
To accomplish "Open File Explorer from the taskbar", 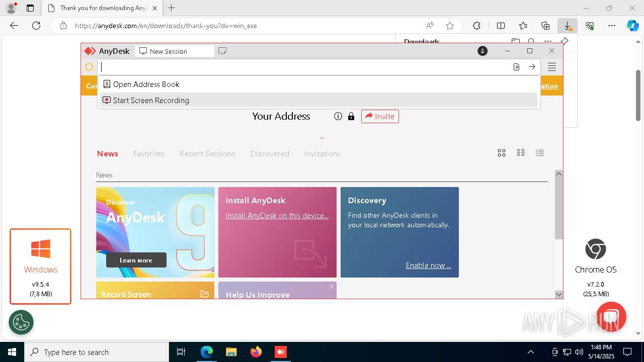I will tap(231, 352).
